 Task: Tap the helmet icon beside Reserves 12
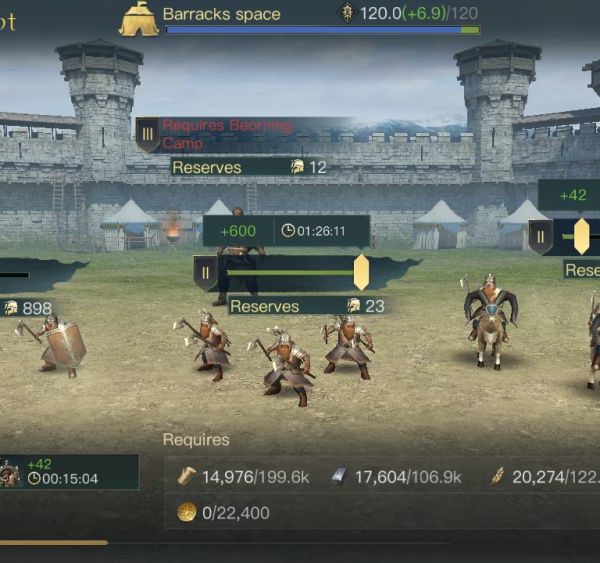[297, 167]
